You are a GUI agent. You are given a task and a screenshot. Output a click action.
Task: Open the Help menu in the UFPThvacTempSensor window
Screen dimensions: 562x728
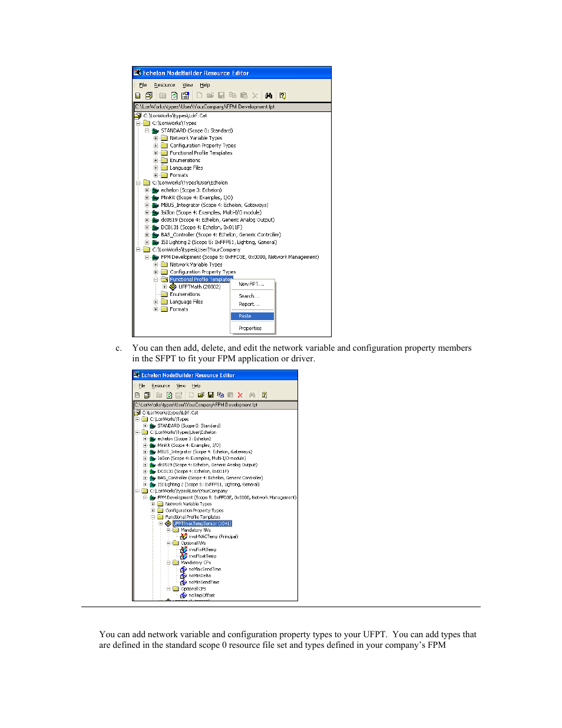click(x=196, y=386)
